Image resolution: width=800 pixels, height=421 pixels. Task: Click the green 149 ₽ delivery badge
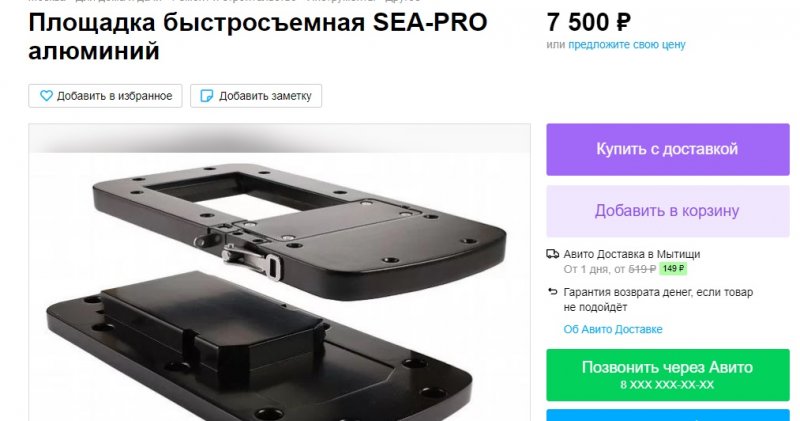[673, 268]
